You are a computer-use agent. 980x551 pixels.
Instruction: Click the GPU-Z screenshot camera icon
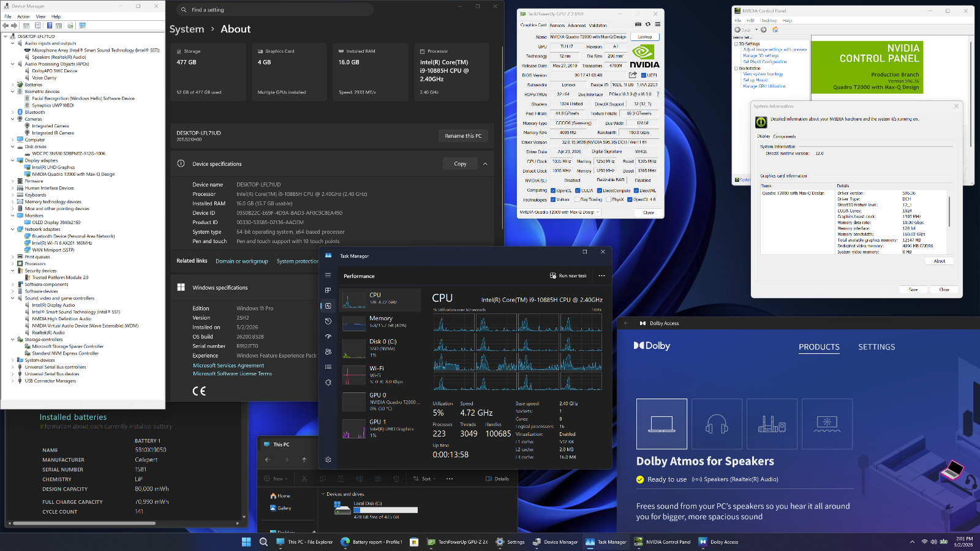click(x=638, y=24)
